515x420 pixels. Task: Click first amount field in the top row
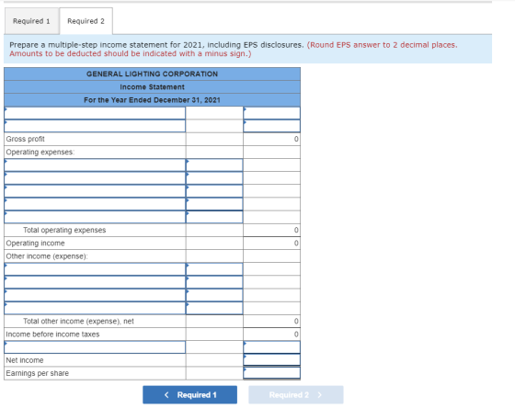click(271, 113)
